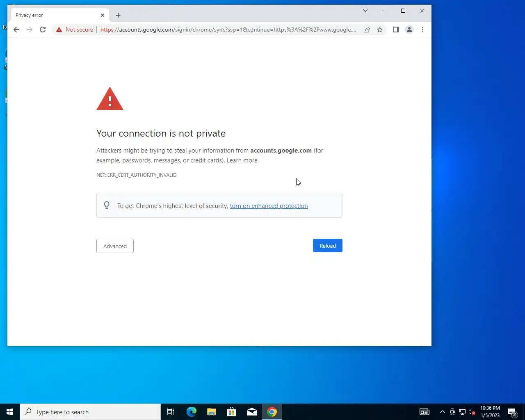Minimize the Chrome window
The width and height of the screenshot is (525, 420).
384,11
